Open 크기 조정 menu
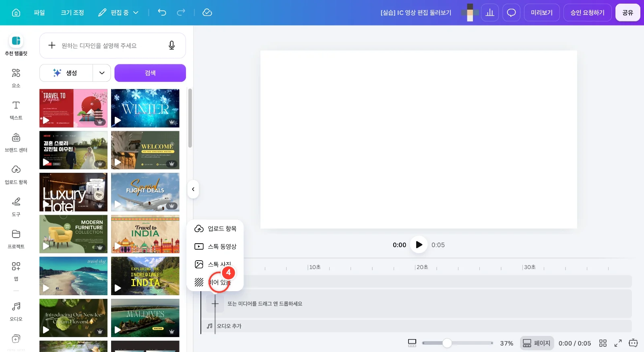Viewport: 644px width, 352px height. [x=72, y=12]
